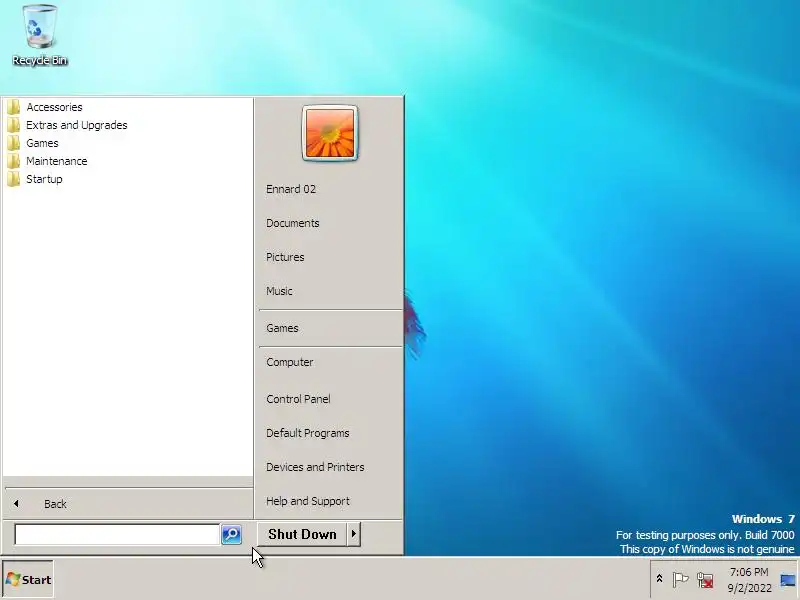Click the Windows logo on Start button
Screen dimensions: 800x600
[x=13, y=579]
